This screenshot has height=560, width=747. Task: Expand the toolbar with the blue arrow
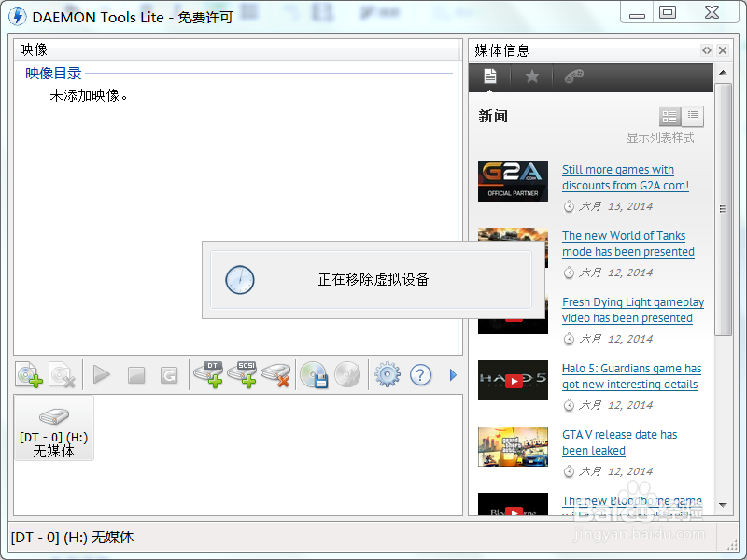[453, 375]
